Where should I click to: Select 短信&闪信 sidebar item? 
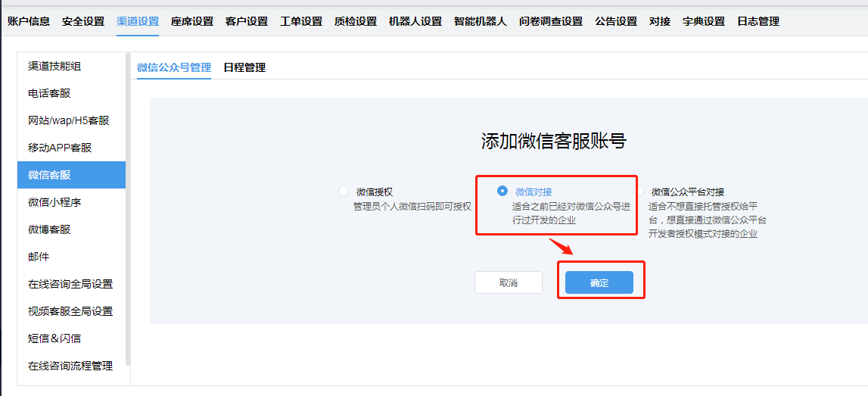pyautogui.click(x=71, y=338)
